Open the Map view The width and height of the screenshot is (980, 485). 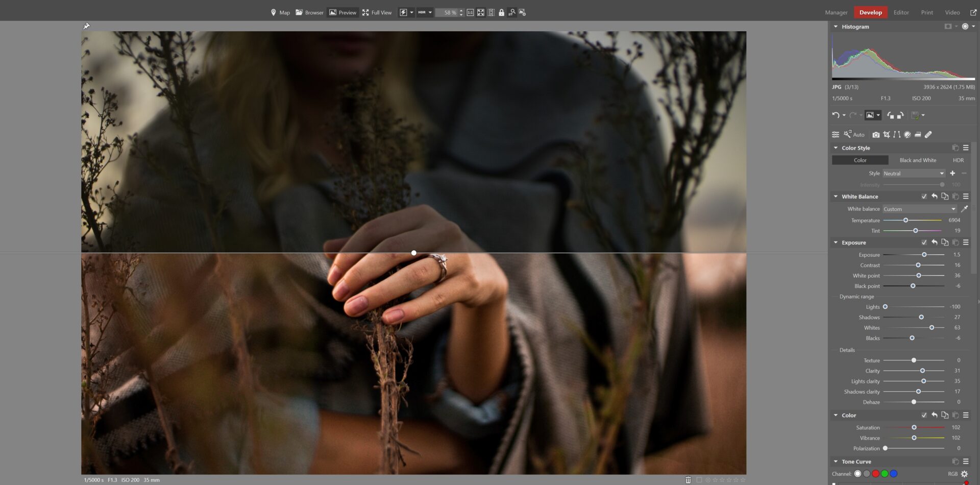tap(280, 12)
